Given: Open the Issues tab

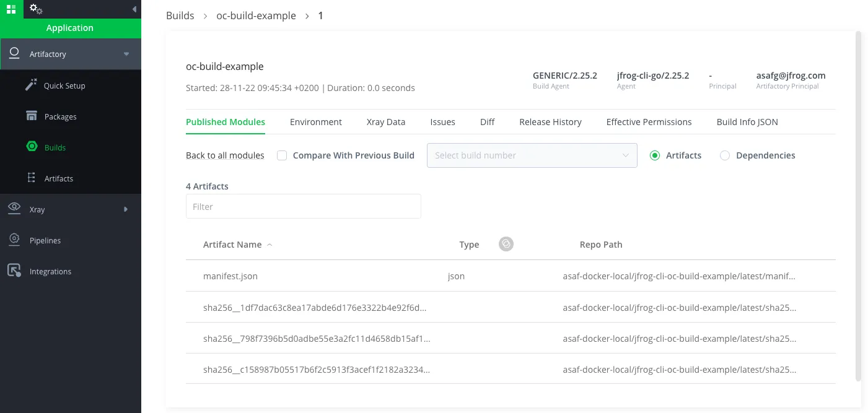Looking at the screenshot, I should pos(443,122).
